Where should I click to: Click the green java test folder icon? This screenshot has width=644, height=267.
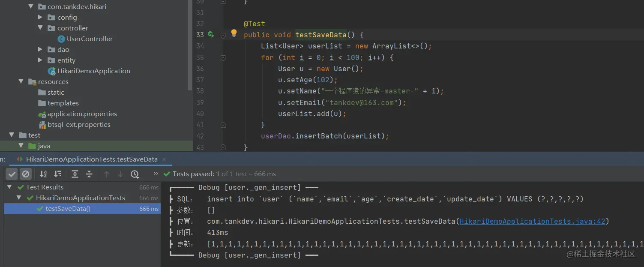click(32, 146)
